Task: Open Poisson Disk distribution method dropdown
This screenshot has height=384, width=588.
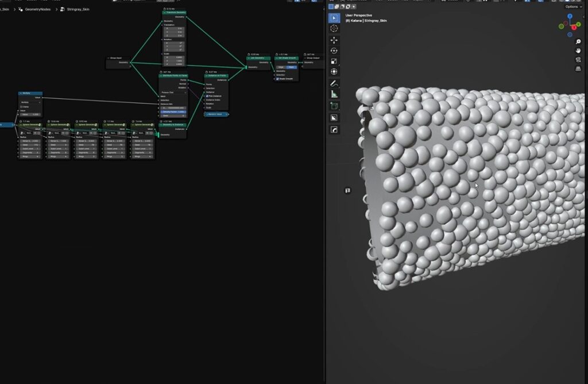Action: [172, 92]
